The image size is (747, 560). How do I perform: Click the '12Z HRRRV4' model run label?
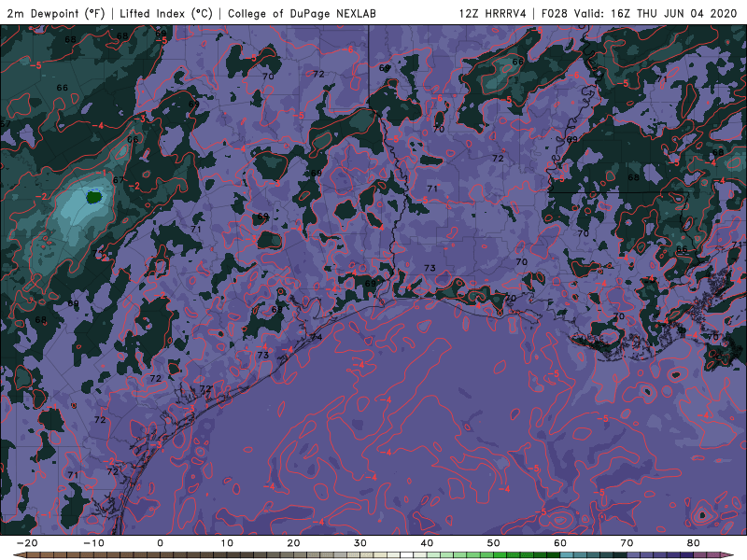click(x=493, y=13)
